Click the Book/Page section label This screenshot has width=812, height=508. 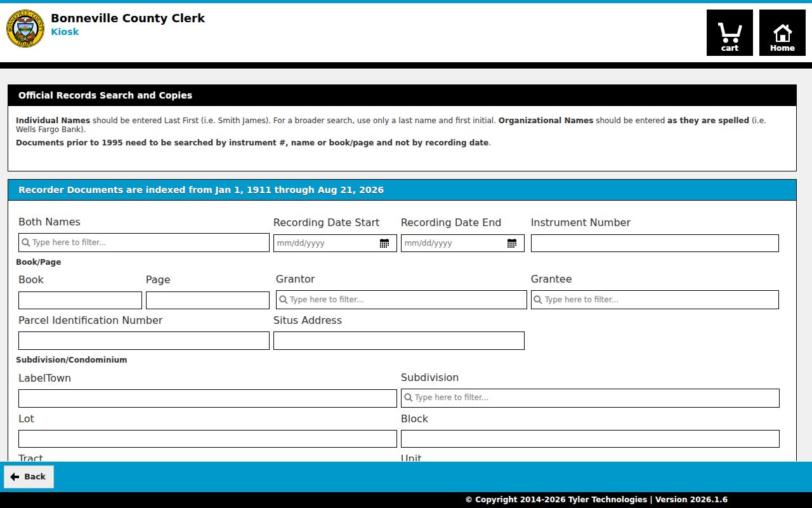pos(39,262)
